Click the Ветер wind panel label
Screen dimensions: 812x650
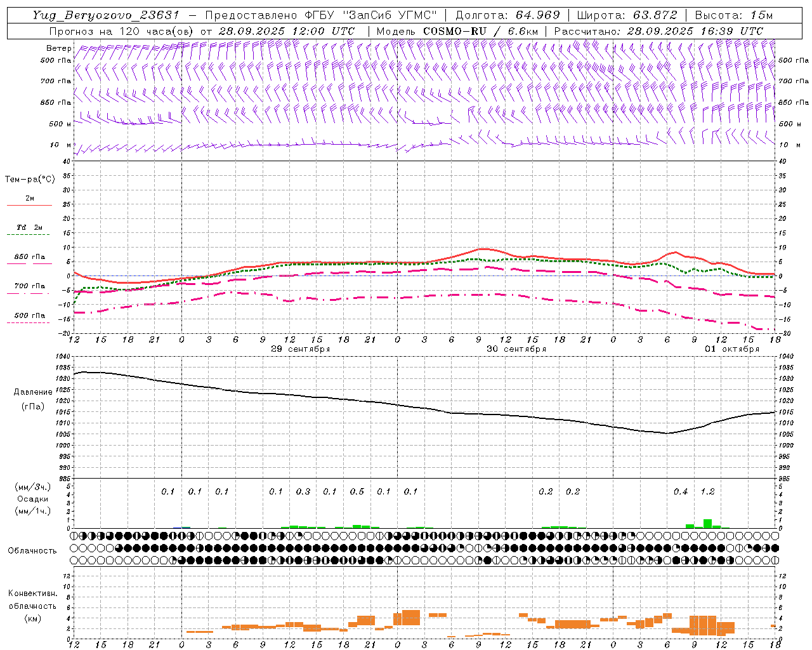click(58, 48)
